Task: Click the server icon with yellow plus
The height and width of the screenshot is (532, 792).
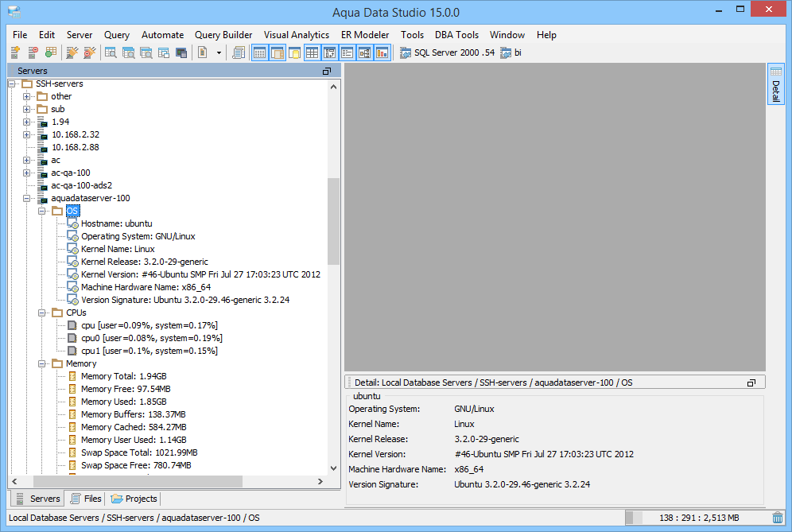Action: pyautogui.click(x=15, y=52)
